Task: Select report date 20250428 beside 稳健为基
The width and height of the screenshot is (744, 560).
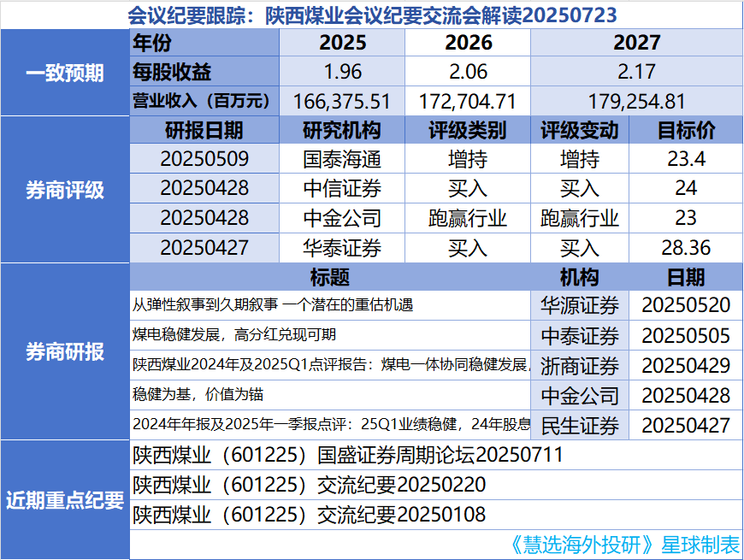Action: click(x=686, y=396)
